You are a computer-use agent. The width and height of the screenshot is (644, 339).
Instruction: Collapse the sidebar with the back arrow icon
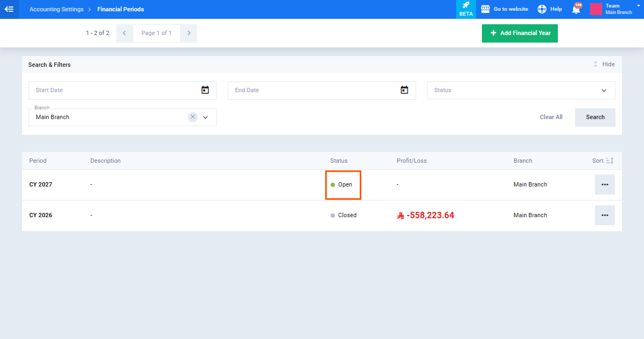tap(9, 9)
